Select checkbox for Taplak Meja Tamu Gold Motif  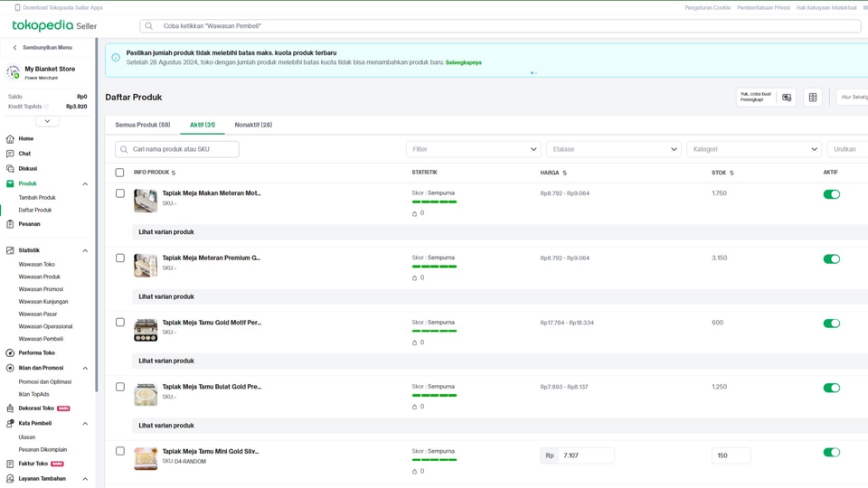[x=120, y=322]
